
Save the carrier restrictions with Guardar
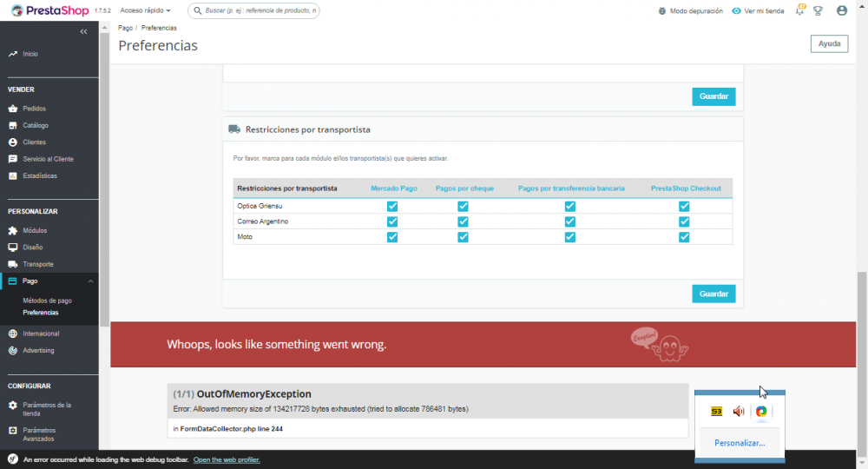pyautogui.click(x=713, y=294)
